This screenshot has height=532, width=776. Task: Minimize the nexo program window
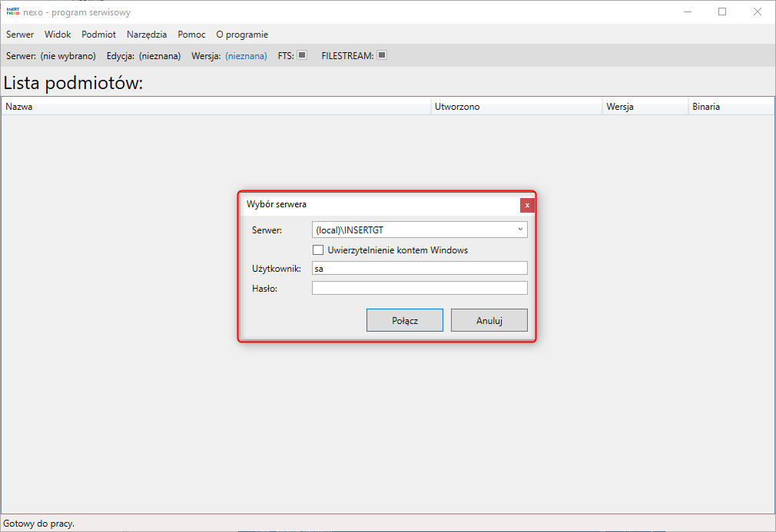[688, 12]
